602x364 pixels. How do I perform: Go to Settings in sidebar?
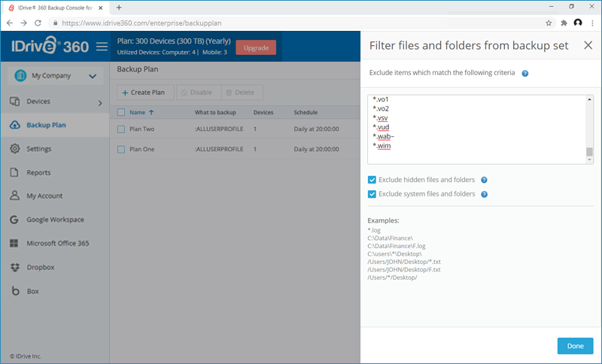pos(38,149)
